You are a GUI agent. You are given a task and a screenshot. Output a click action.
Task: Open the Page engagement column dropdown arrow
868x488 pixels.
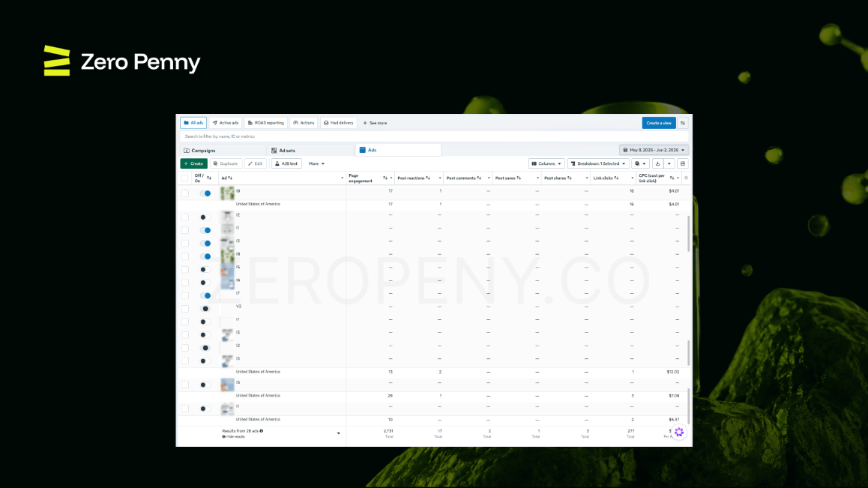coord(391,178)
